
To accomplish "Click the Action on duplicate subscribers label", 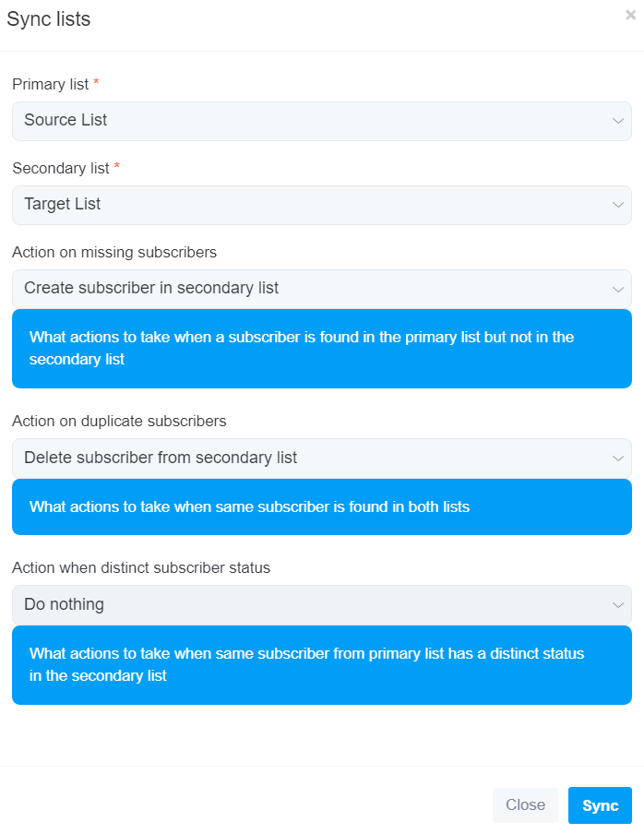I will (x=119, y=422).
